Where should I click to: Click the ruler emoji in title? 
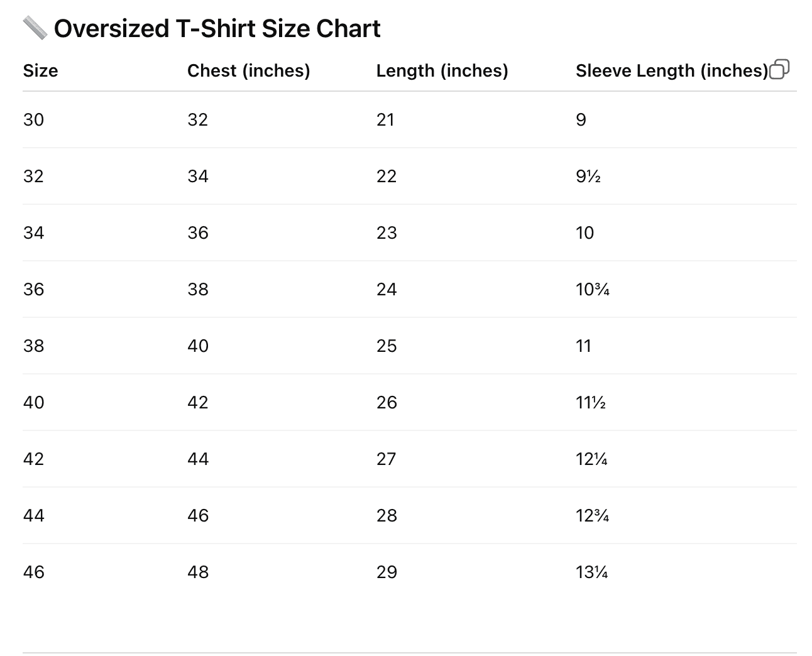35,29
